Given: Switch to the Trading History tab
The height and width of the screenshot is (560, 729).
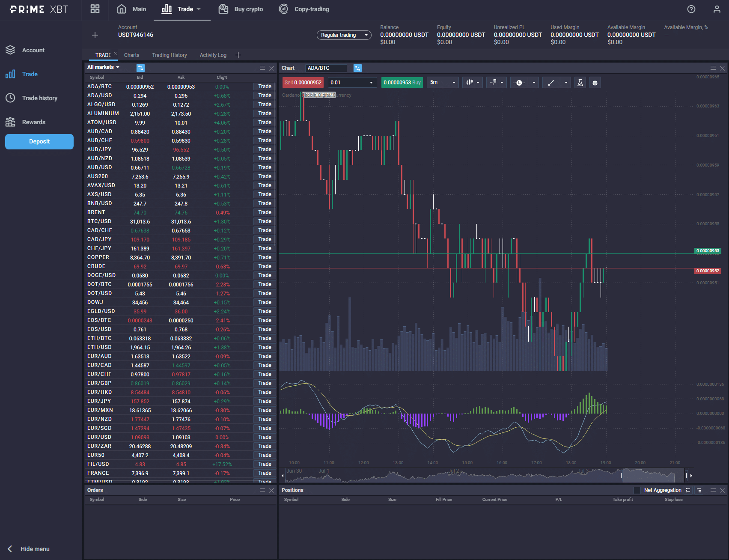Looking at the screenshot, I should click(x=170, y=55).
